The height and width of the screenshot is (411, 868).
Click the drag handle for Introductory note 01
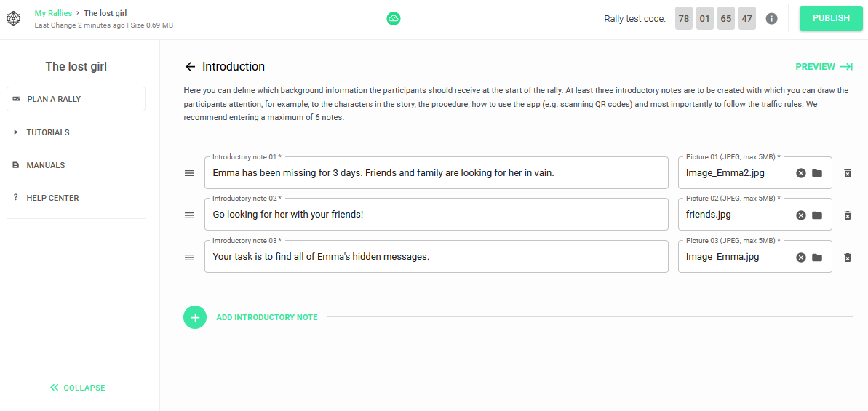(x=188, y=173)
